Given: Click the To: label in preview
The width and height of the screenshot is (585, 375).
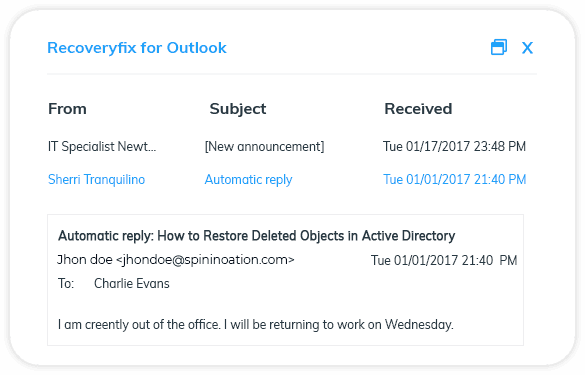Looking at the screenshot, I should pyautogui.click(x=66, y=284).
